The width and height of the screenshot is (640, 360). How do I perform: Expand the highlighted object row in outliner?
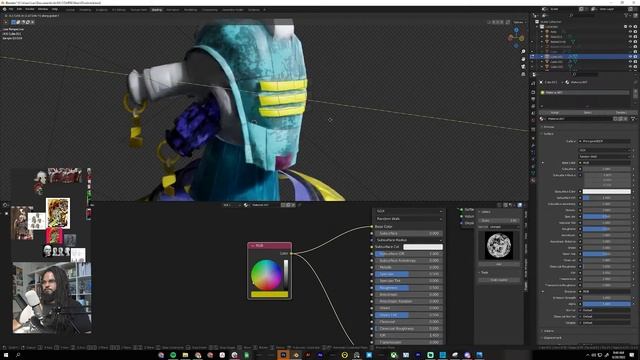pos(542,57)
